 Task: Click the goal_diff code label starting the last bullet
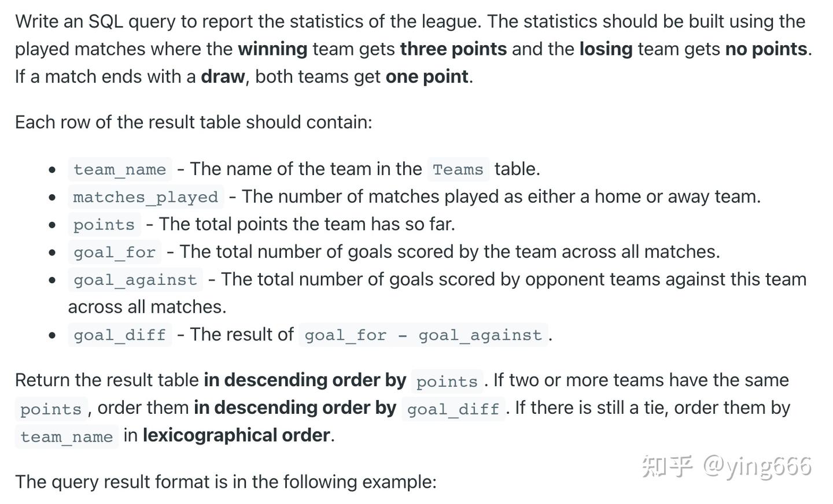[120, 335]
